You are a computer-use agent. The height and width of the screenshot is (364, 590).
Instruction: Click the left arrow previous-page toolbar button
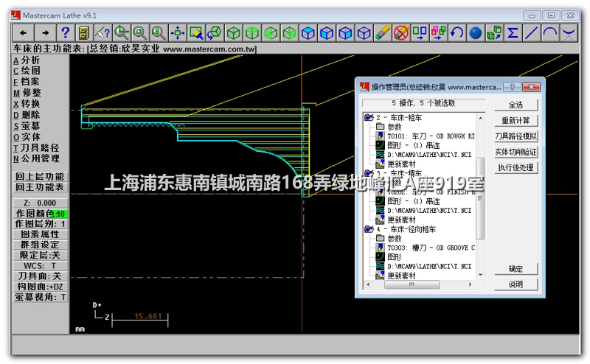point(24,32)
